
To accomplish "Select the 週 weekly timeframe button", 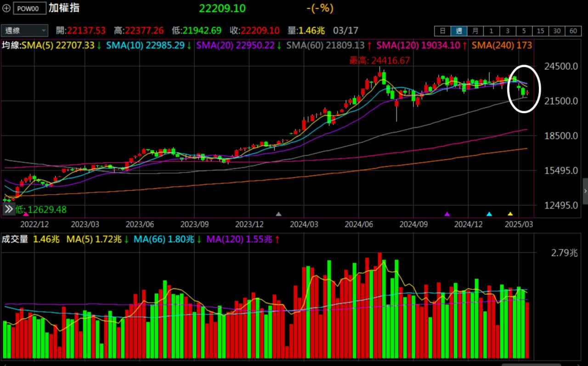I will [x=458, y=31].
